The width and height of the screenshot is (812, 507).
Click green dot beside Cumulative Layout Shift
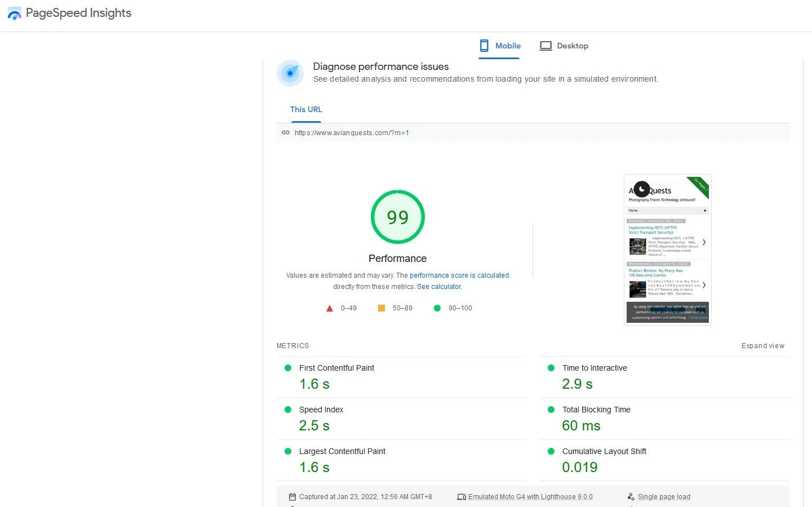tap(551, 451)
